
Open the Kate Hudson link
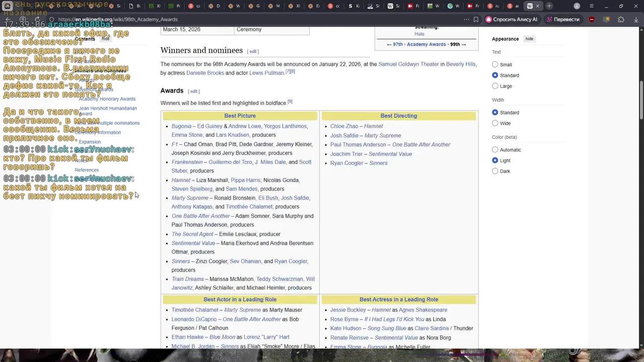[x=346, y=328]
